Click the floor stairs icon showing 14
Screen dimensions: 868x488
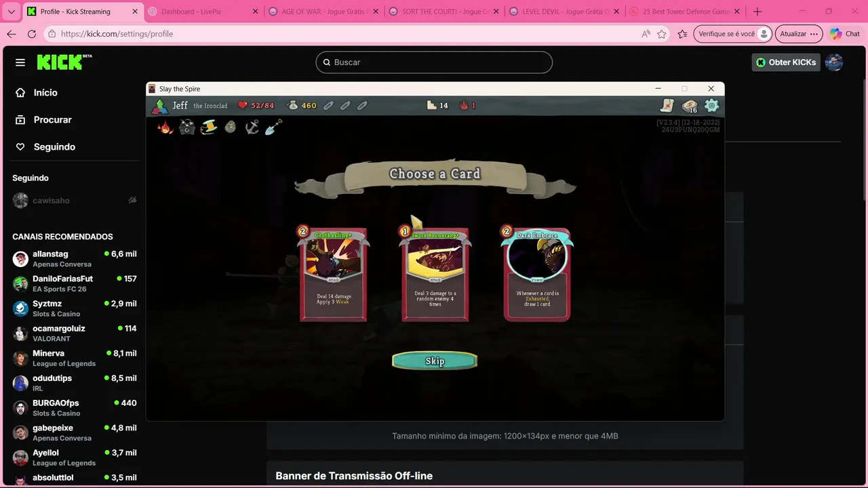coord(431,105)
